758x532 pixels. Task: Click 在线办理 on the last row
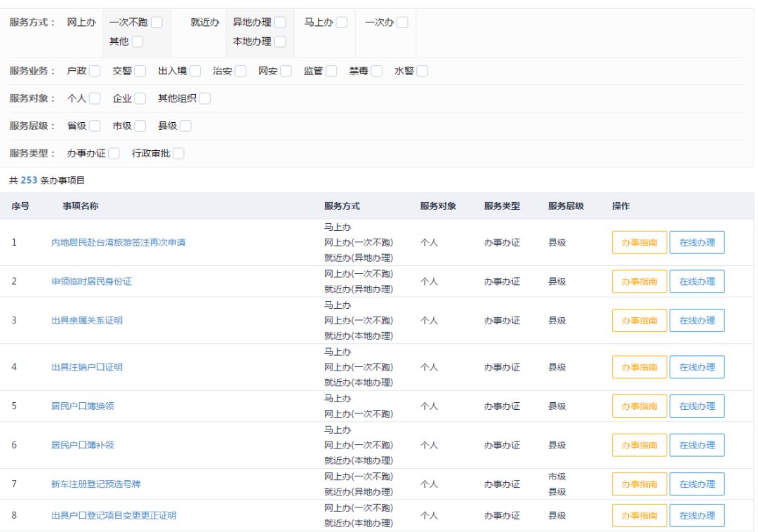click(x=697, y=514)
